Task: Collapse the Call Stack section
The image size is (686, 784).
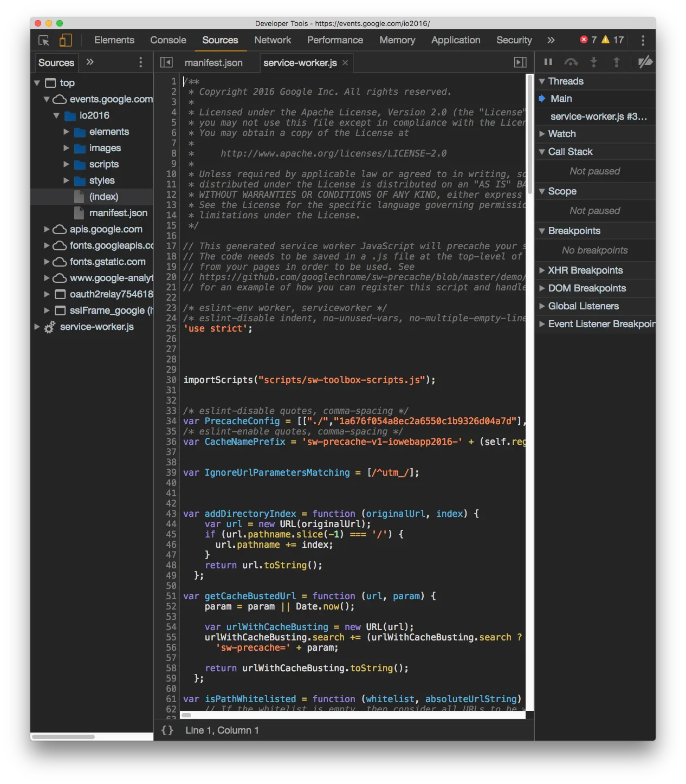Action: coord(595,152)
